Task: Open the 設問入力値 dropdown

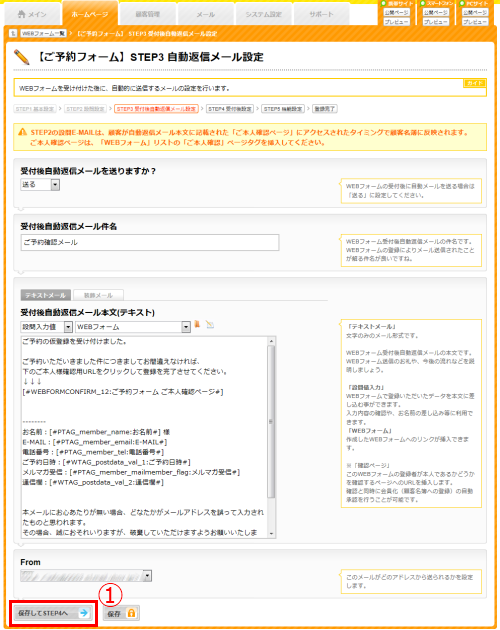Action: 46,327
